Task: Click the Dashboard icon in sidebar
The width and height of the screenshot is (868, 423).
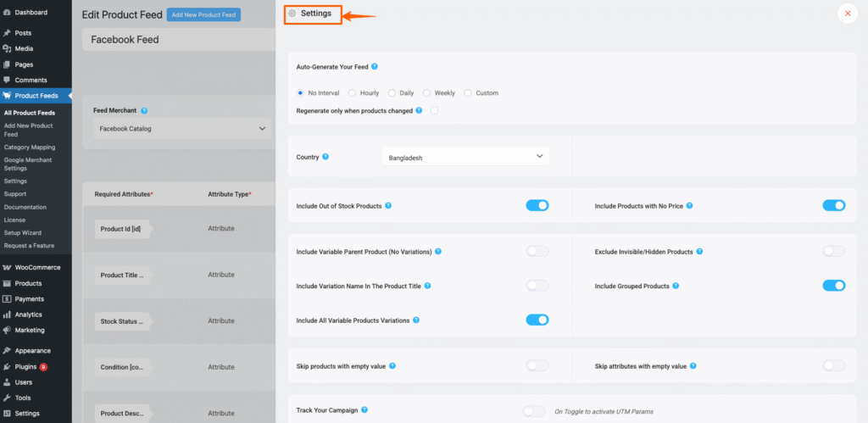Action: click(x=7, y=12)
